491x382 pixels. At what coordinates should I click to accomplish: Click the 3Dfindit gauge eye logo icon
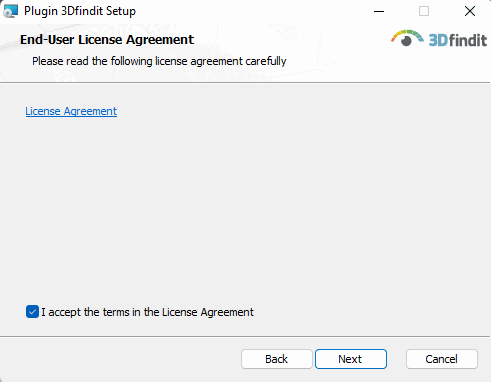[x=407, y=38]
